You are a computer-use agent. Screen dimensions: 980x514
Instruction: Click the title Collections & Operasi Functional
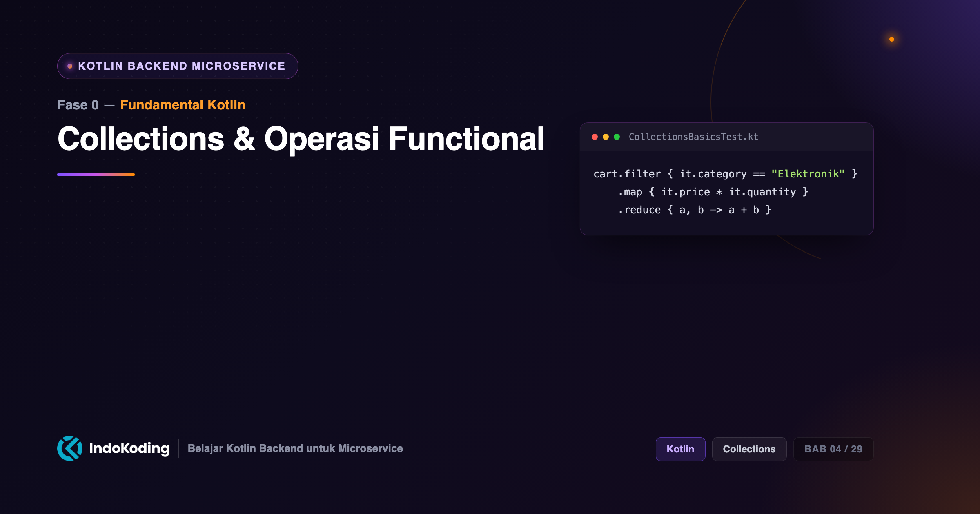[x=301, y=139]
